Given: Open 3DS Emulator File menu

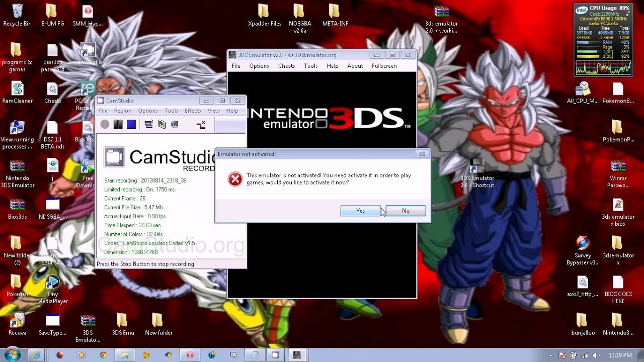Looking at the screenshot, I should (236, 66).
